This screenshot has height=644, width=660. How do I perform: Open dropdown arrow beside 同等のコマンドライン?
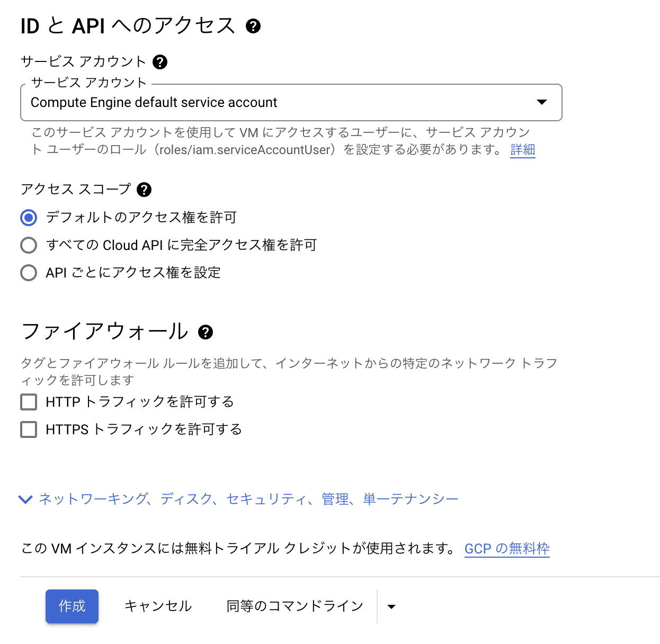click(391, 607)
